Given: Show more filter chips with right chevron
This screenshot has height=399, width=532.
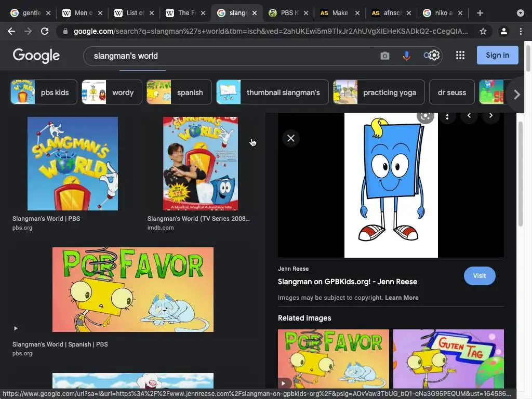Looking at the screenshot, I should (x=516, y=95).
